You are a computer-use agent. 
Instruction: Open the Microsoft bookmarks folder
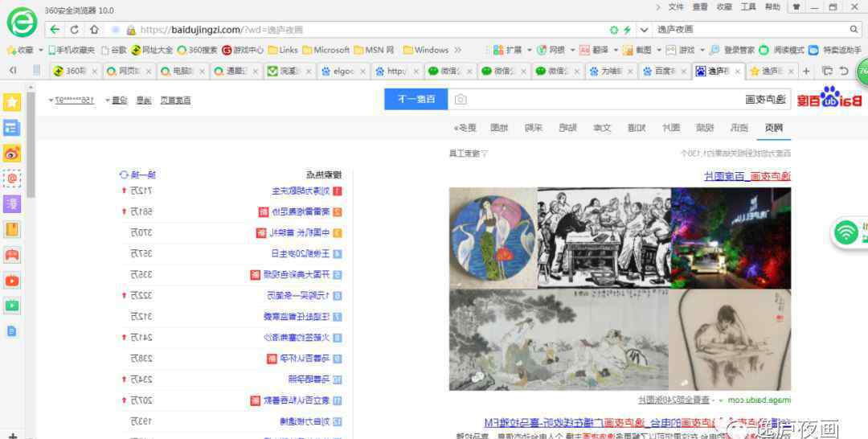pos(326,51)
